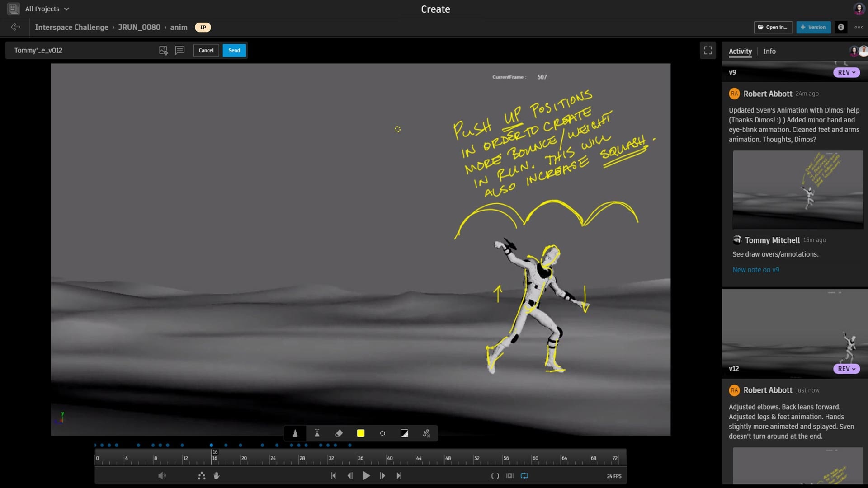Select the pen drawing tool
868x488 pixels.
point(295,434)
